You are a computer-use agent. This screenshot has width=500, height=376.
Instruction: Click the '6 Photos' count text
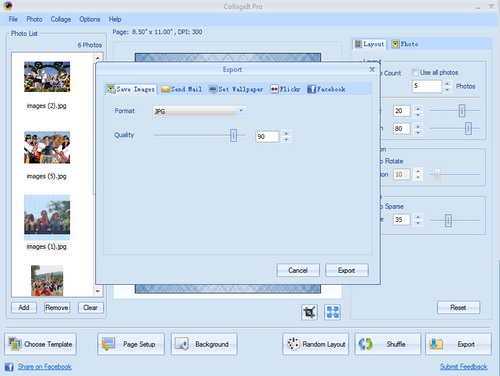click(x=90, y=45)
